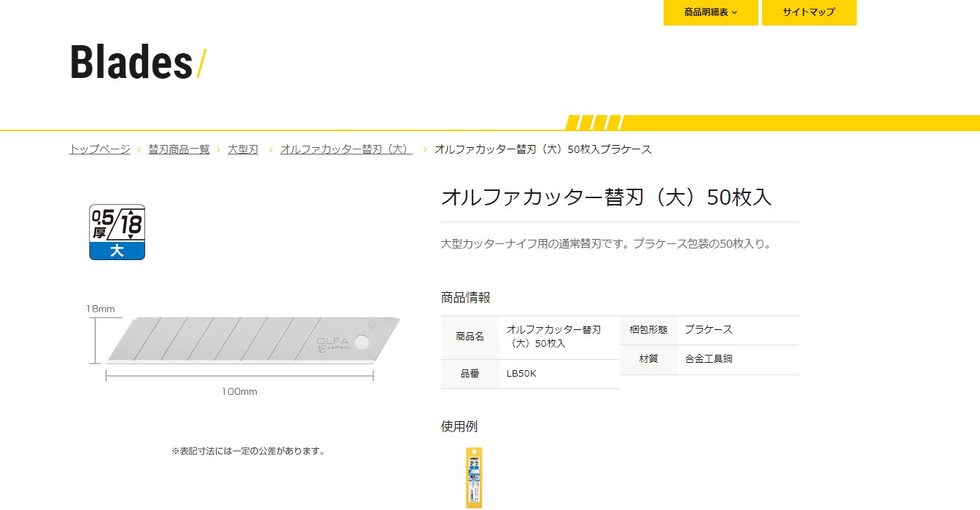980x510 pixels.
Task: Navigate to 大型刃 breadcrumb link
Action: point(243,149)
